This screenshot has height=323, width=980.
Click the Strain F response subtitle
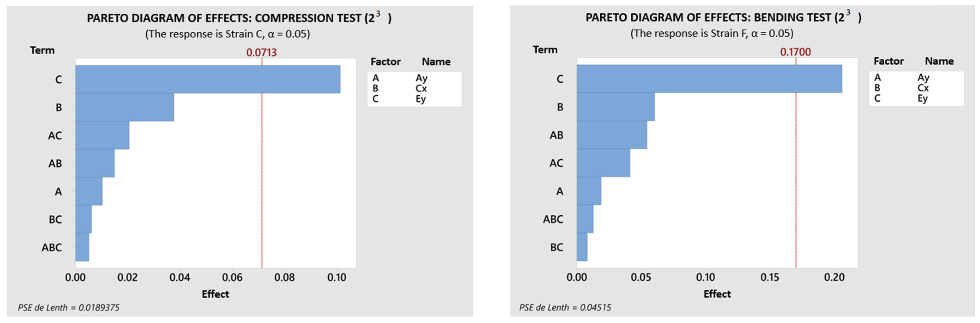pyautogui.click(x=712, y=34)
